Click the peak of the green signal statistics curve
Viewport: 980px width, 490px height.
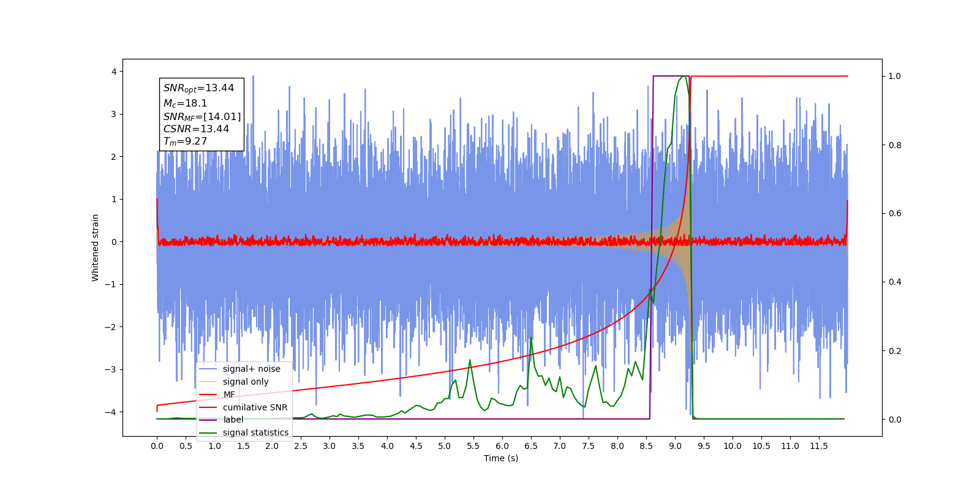(x=683, y=77)
